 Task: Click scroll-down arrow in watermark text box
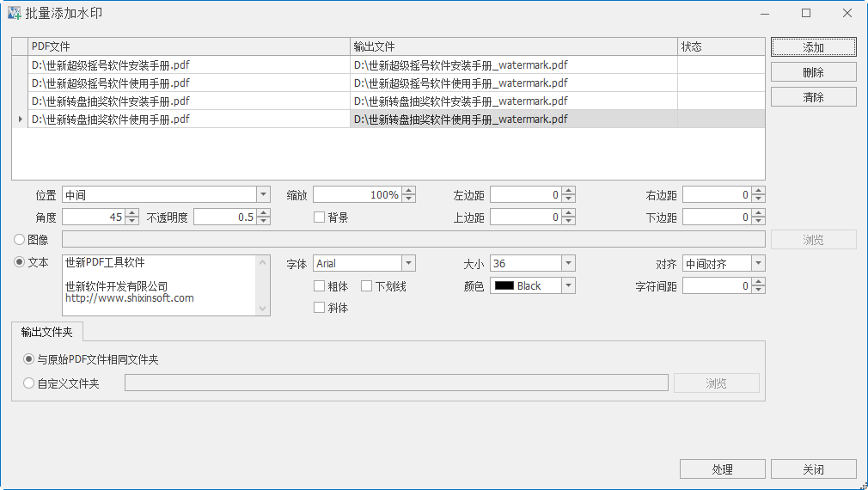263,309
